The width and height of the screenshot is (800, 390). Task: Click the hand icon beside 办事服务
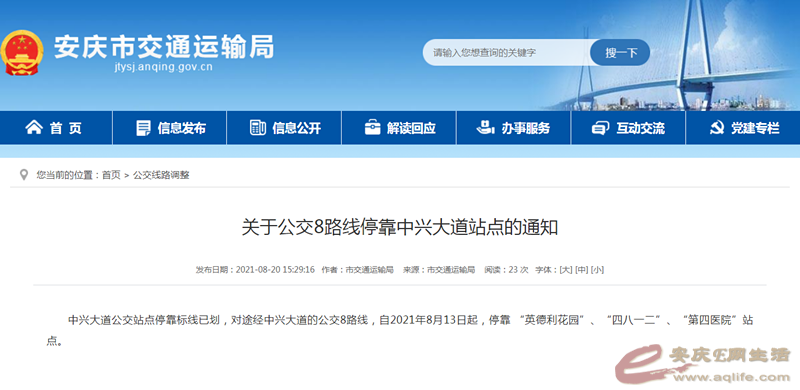pyautogui.click(x=485, y=127)
